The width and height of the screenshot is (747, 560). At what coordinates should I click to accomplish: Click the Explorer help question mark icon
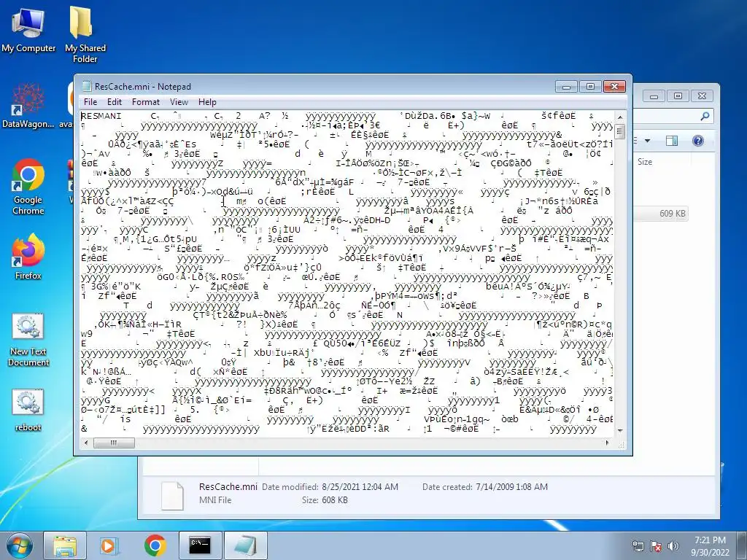pos(698,141)
